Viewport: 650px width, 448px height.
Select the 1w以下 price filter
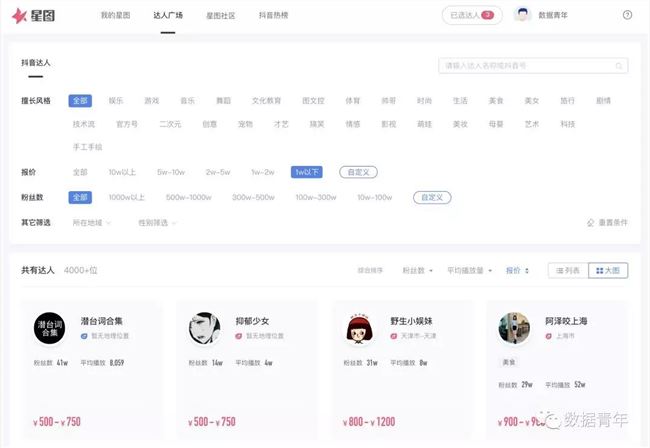click(306, 172)
